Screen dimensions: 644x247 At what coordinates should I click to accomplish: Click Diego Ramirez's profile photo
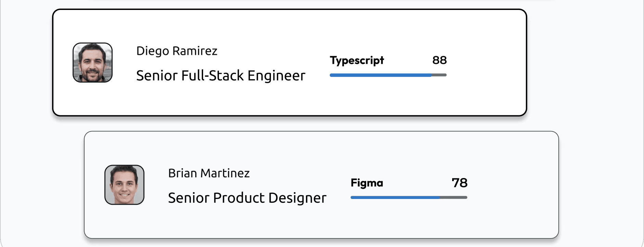[92, 62]
